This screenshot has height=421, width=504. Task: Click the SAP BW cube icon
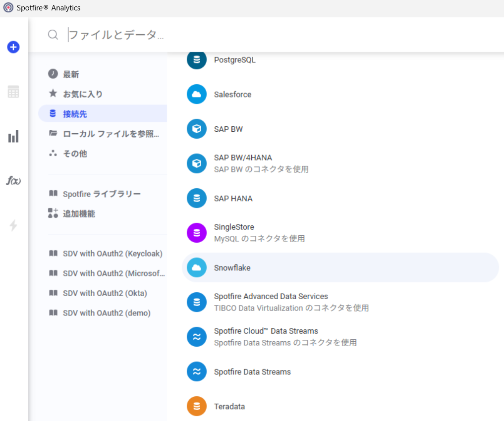197,129
